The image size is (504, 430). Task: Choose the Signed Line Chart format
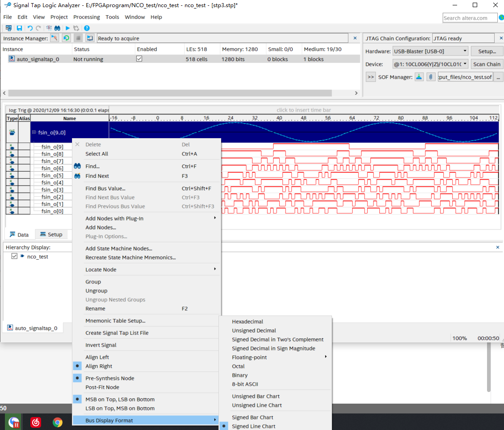click(x=254, y=426)
